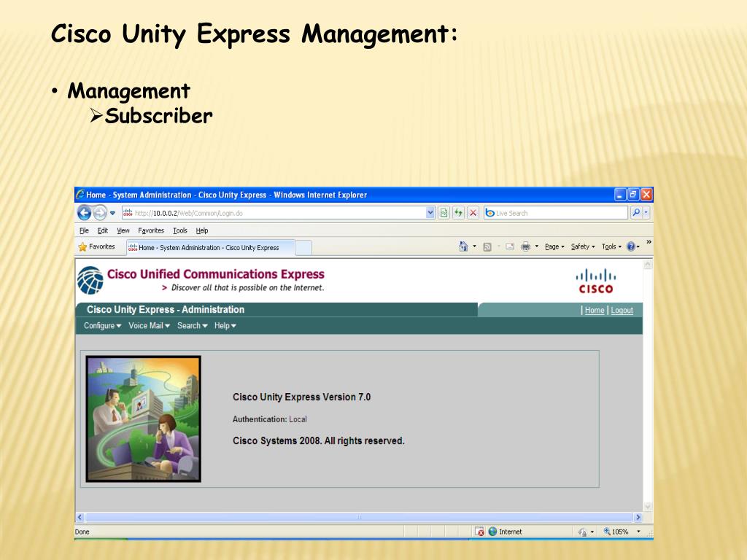The image size is (747, 560).
Task: Click the 'Authentication: Local' text
Action: click(x=270, y=419)
